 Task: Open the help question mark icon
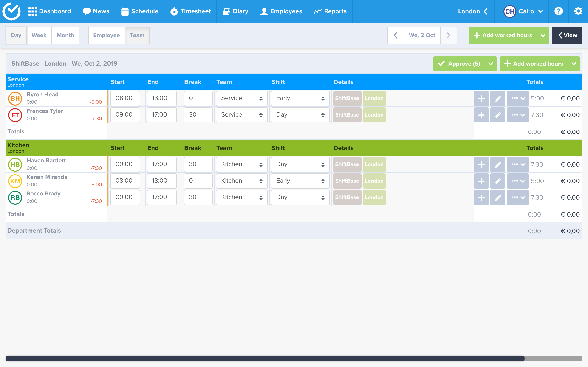[558, 11]
